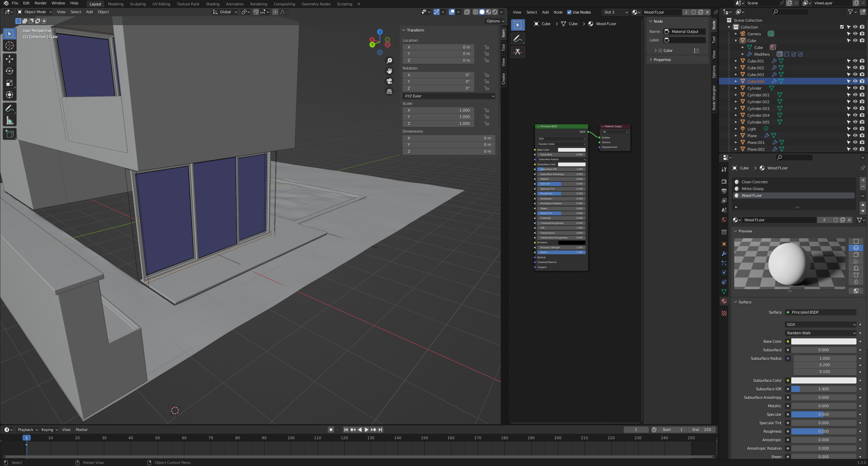Click the Subsurface Color swatch in properties

824,380
